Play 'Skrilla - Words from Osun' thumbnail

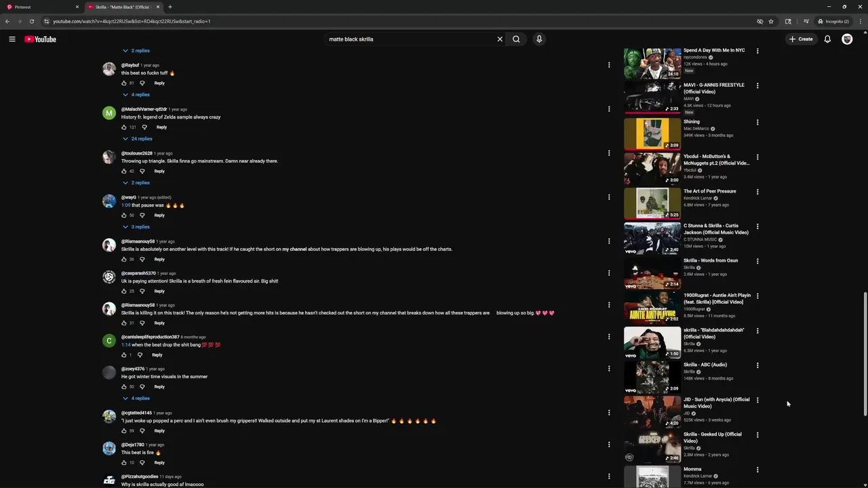click(652, 272)
